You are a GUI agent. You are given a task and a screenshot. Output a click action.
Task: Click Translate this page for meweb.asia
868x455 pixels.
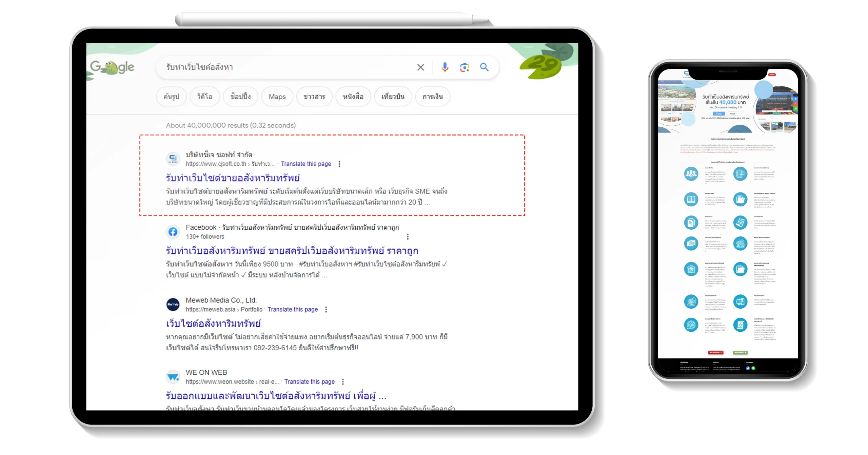pyautogui.click(x=293, y=309)
